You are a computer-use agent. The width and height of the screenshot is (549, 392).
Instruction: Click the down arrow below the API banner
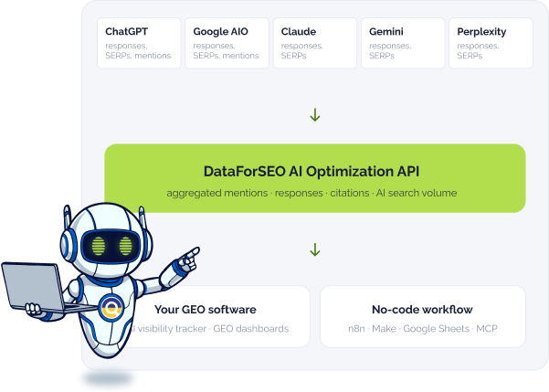315,249
